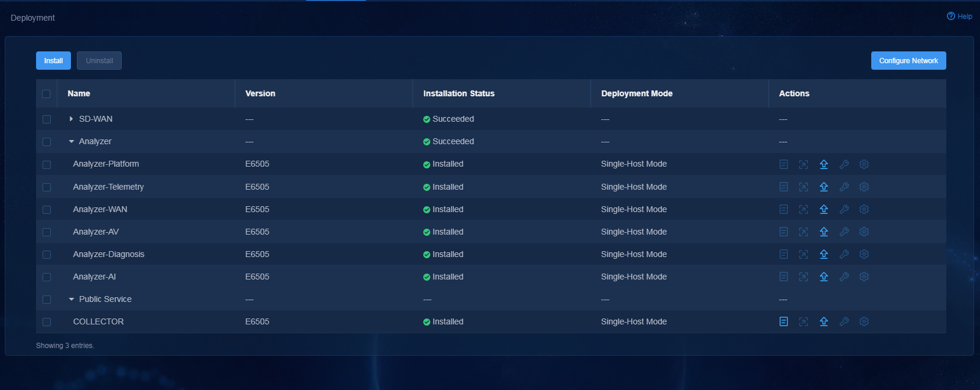980x390 pixels.
Task: Collapse the Analyzer group arrow
Action: click(72, 141)
